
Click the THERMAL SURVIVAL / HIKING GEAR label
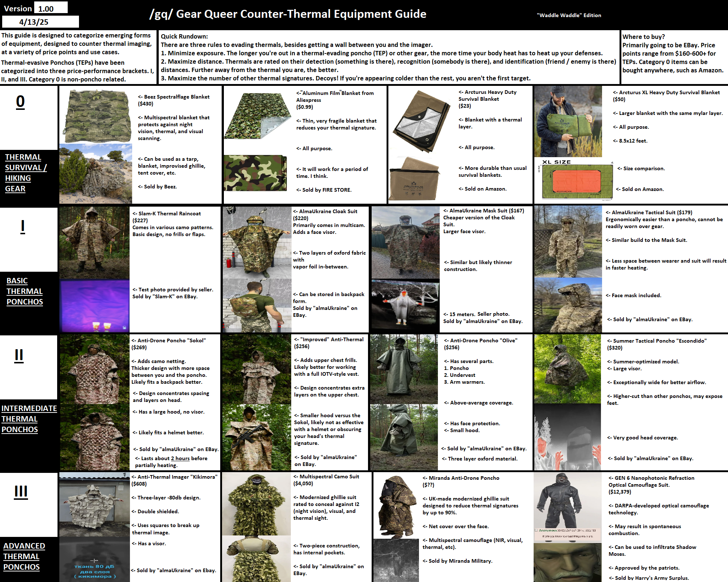coord(26,173)
